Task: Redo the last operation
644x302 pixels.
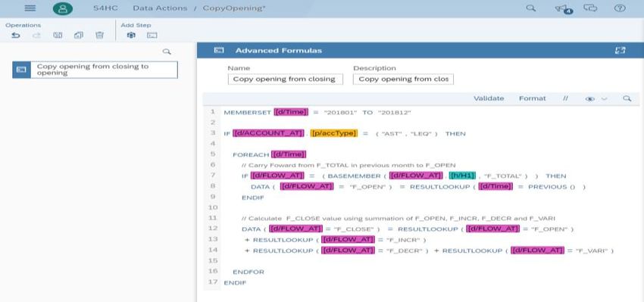Action: pyautogui.click(x=37, y=36)
